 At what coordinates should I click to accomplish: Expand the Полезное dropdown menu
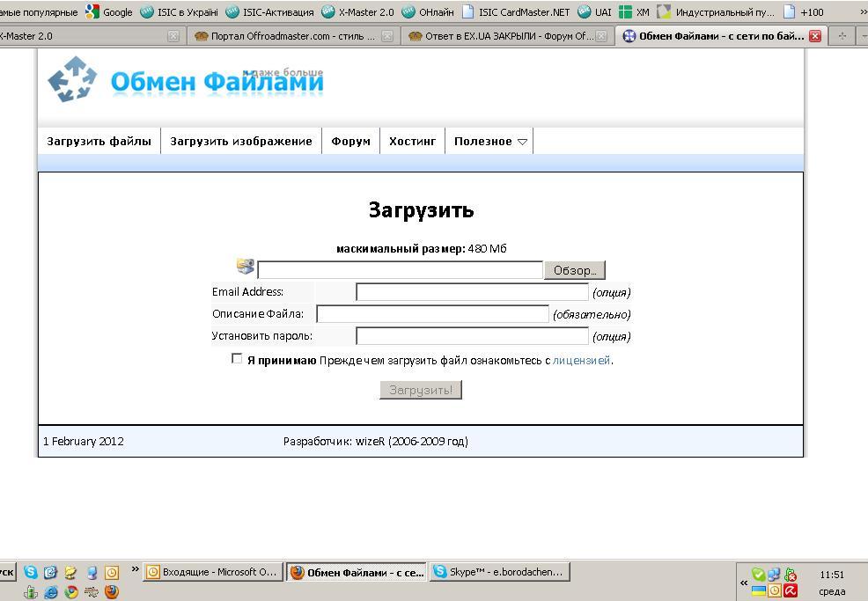490,142
